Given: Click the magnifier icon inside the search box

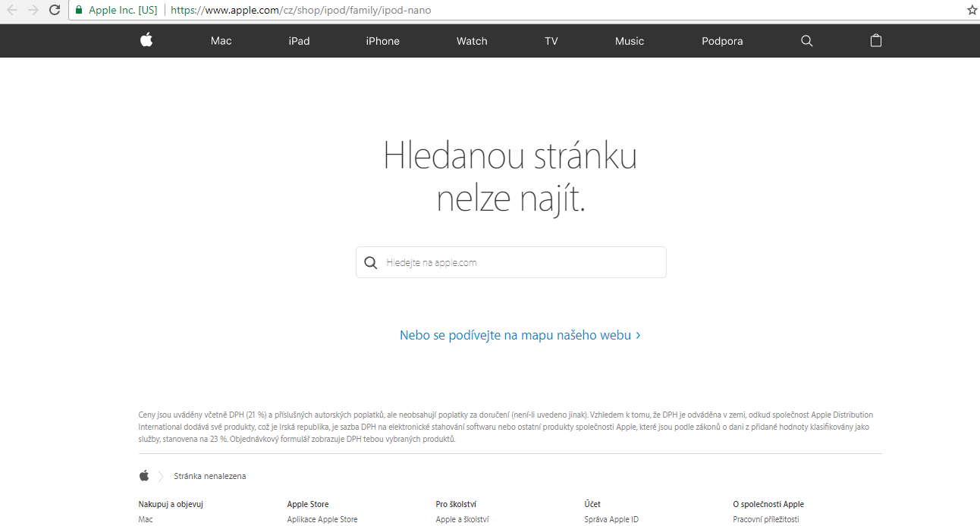Looking at the screenshot, I should pyautogui.click(x=371, y=263).
